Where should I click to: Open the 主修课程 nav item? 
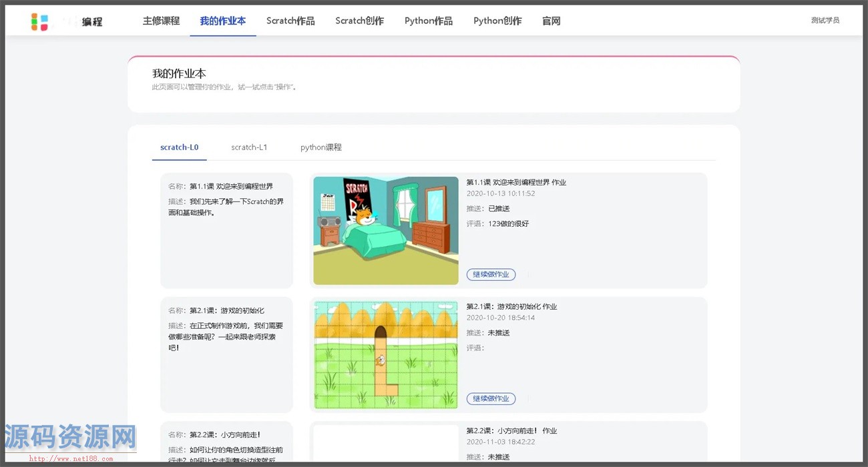pos(161,21)
